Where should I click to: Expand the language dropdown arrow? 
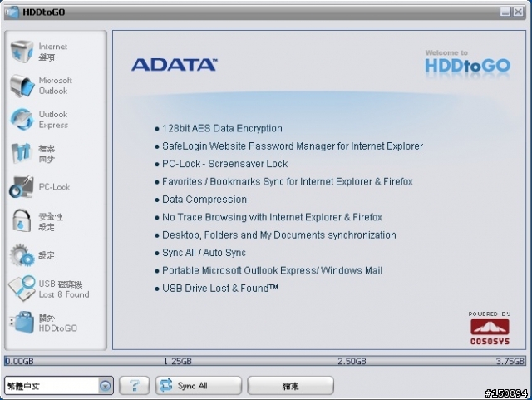[x=106, y=386]
